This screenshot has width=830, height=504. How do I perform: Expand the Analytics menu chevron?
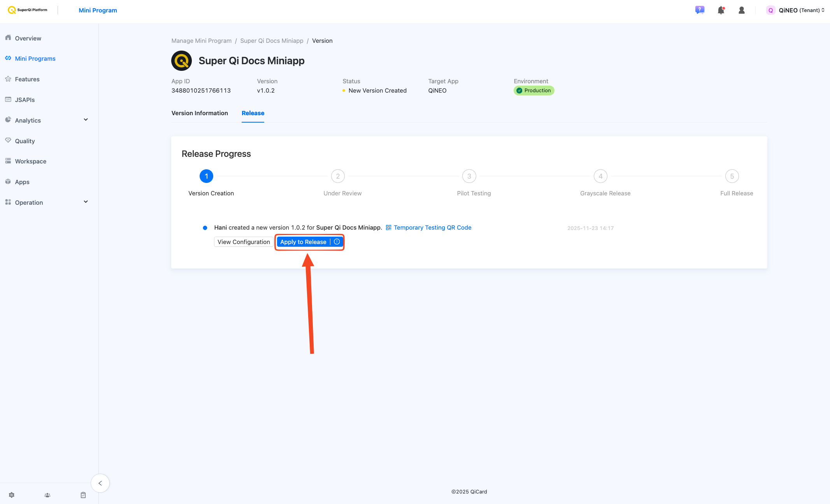tap(86, 120)
